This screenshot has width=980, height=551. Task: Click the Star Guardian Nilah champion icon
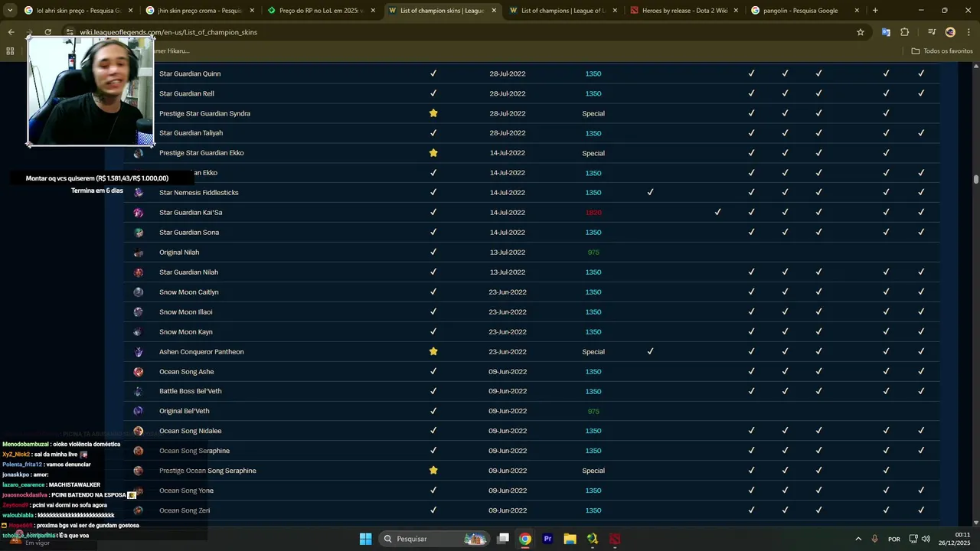(x=138, y=272)
